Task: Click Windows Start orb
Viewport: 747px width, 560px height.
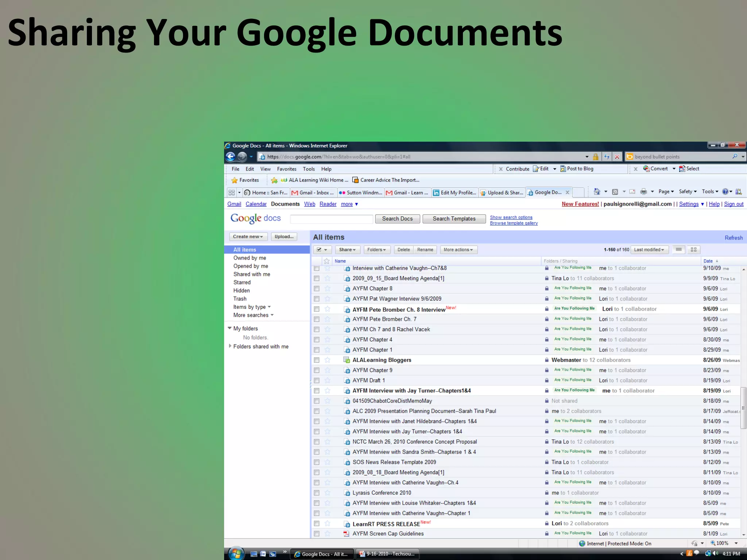Action: click(236, 553)
